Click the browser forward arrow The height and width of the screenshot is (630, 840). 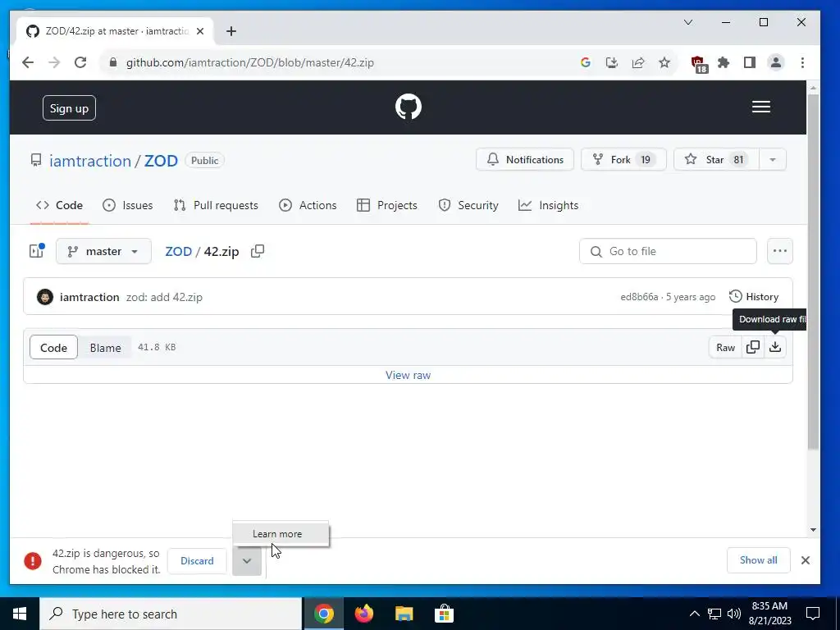click(x=54, y=62)
